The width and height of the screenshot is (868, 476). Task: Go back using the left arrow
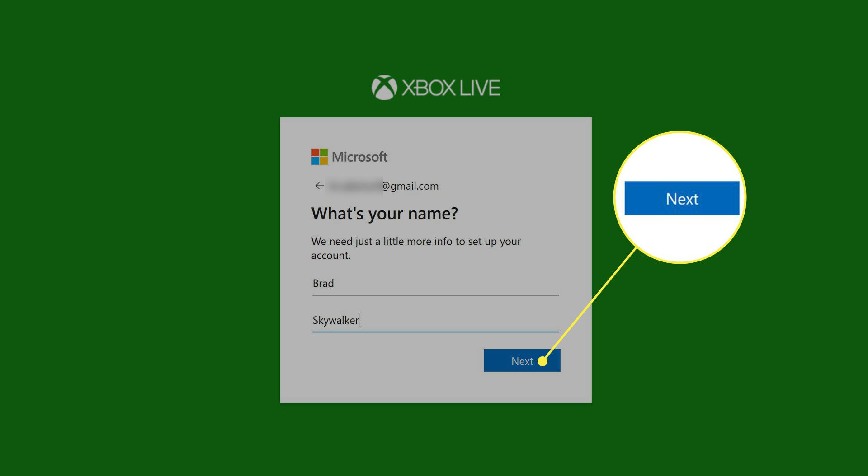(x=319, y=186)
